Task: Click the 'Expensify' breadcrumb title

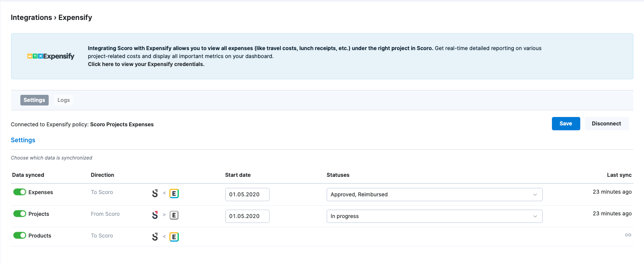Action: [x=75, y=18]
